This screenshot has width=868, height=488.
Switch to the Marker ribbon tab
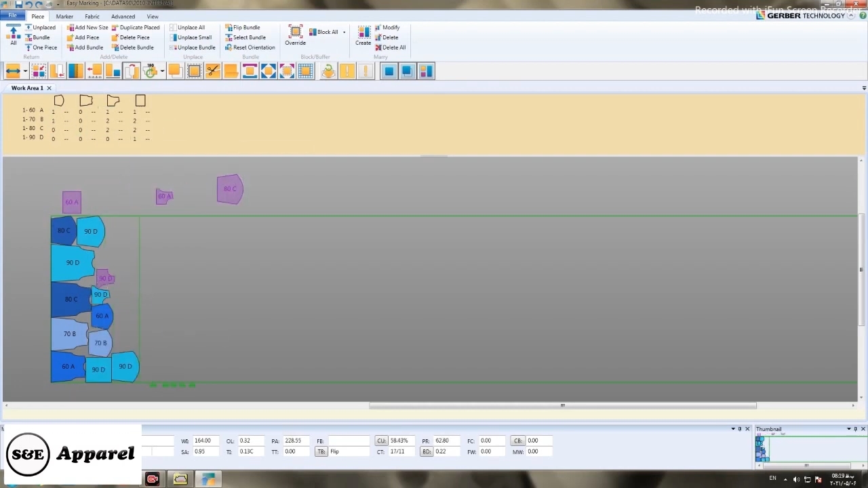(x=64, y=16)
